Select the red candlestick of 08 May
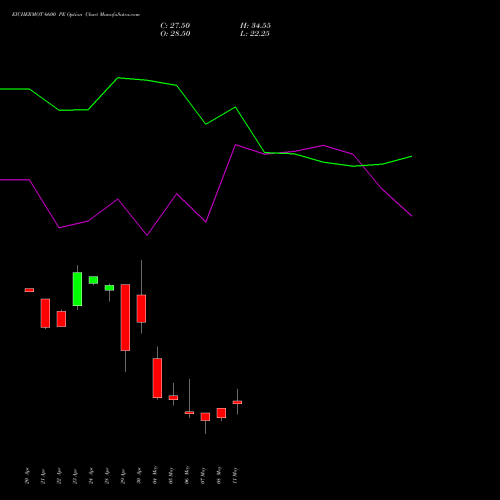500x500 pixels. pyautogui.click(x=221, y=413)
